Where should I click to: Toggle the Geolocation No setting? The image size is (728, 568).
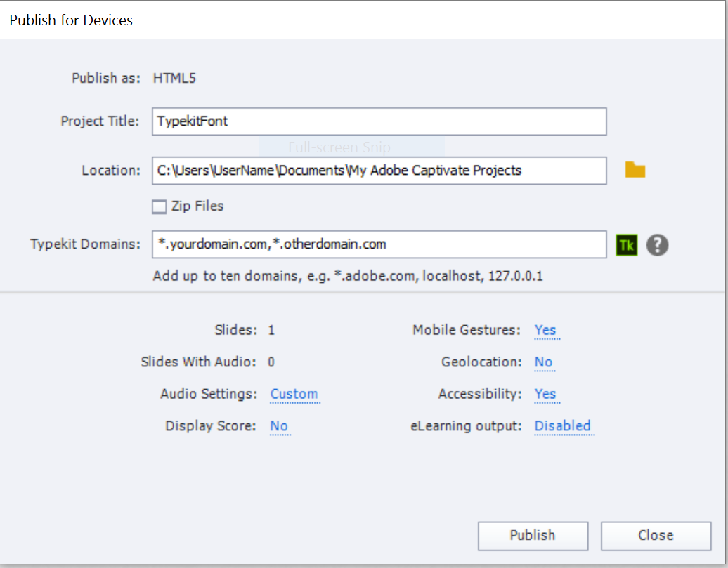pos(543,362)
